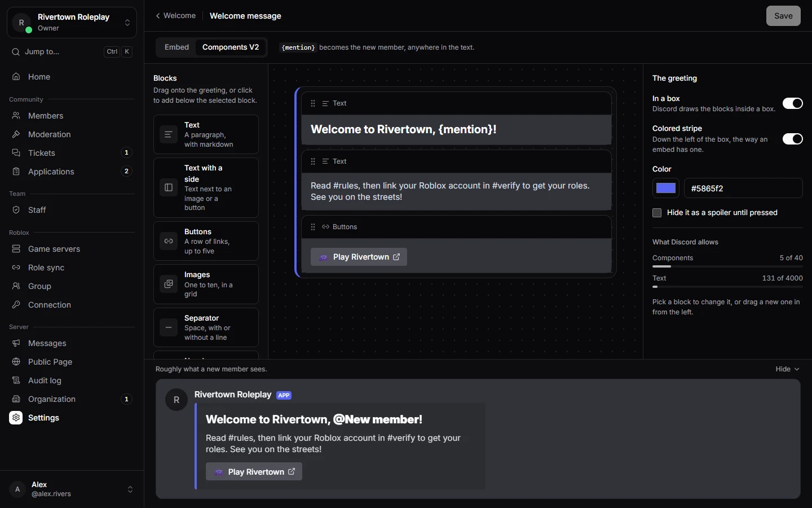
Task: Expand the Alex account menu
Action: coord(72,489)
